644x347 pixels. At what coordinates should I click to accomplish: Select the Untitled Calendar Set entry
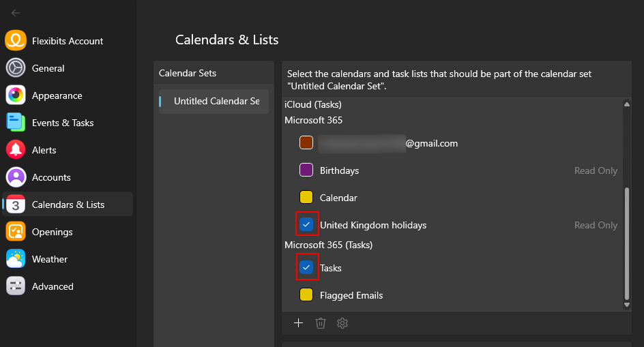(216, 101)
